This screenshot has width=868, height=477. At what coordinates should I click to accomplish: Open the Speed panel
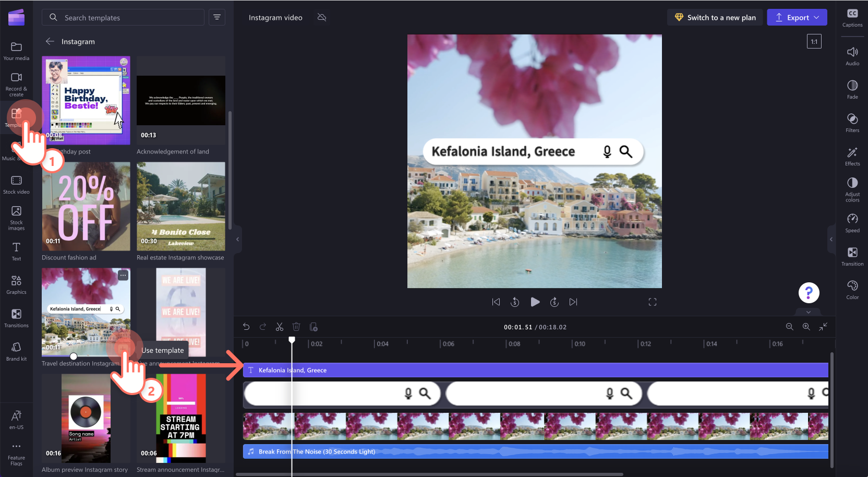pyautogui.click(x=852, y=223)
